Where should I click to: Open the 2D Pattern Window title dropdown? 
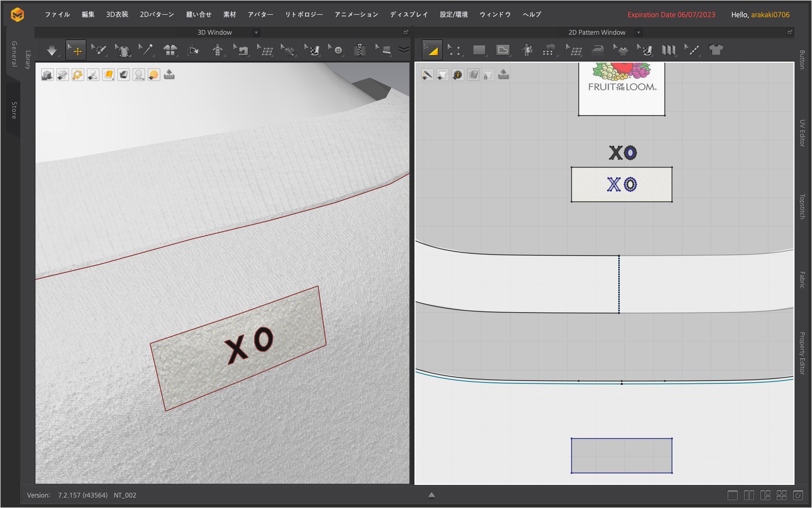click(638, 33)
